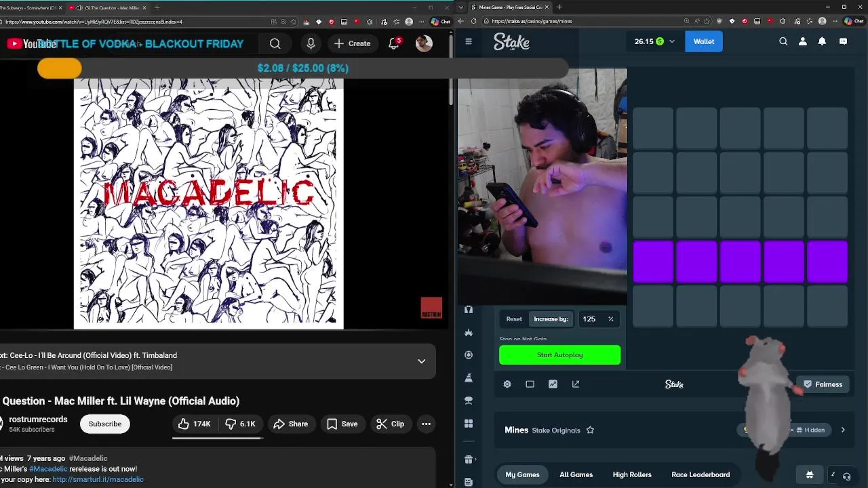Viewport: 868px width, 488px height.
Task: Open rostrumrecords channel name
Action: pyautogui.click(x=38, y=420)
